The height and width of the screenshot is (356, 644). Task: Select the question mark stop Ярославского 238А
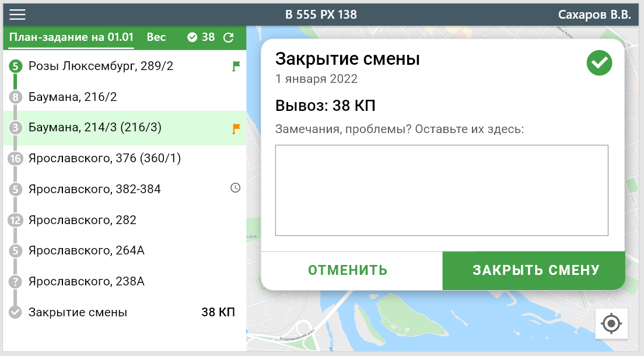(x=86, y=281)
